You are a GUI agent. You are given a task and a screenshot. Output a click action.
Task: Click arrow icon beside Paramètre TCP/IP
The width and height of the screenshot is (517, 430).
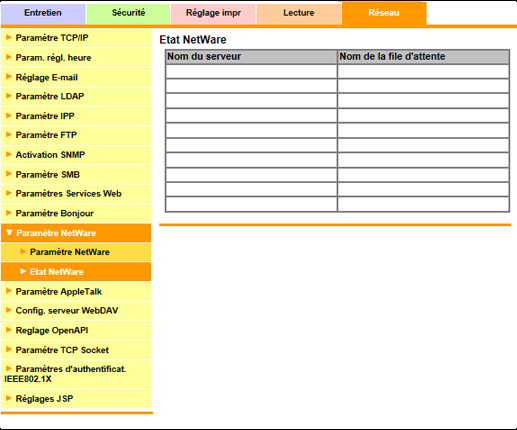click(x=9, y=37)
